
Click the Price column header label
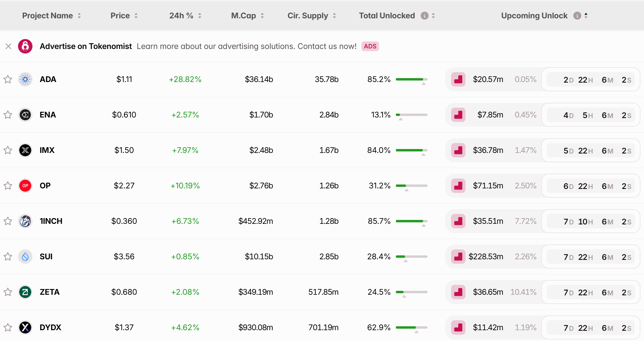(120, 16)
